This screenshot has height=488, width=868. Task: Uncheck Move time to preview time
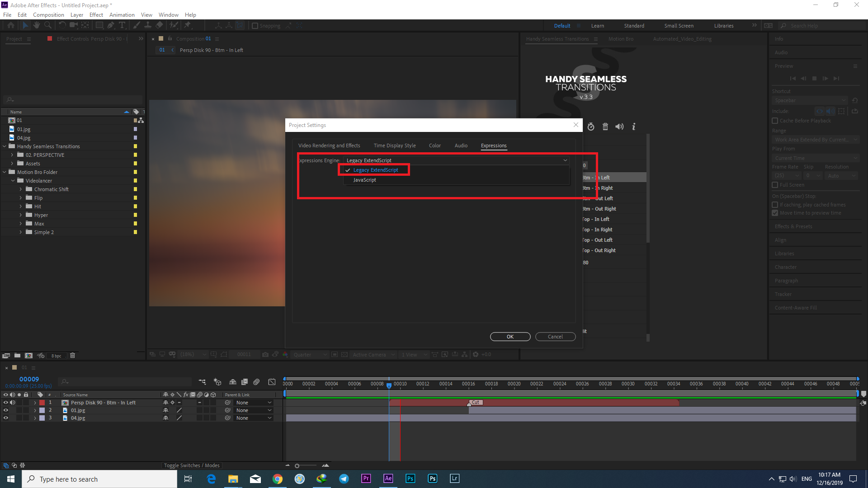(x=775, y=213)
